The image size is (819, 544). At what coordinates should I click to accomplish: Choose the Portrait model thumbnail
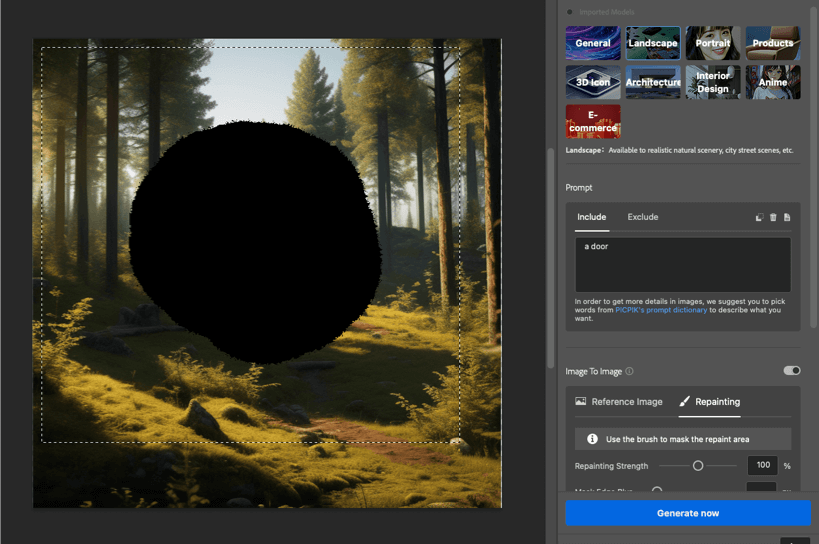point(712,43)
